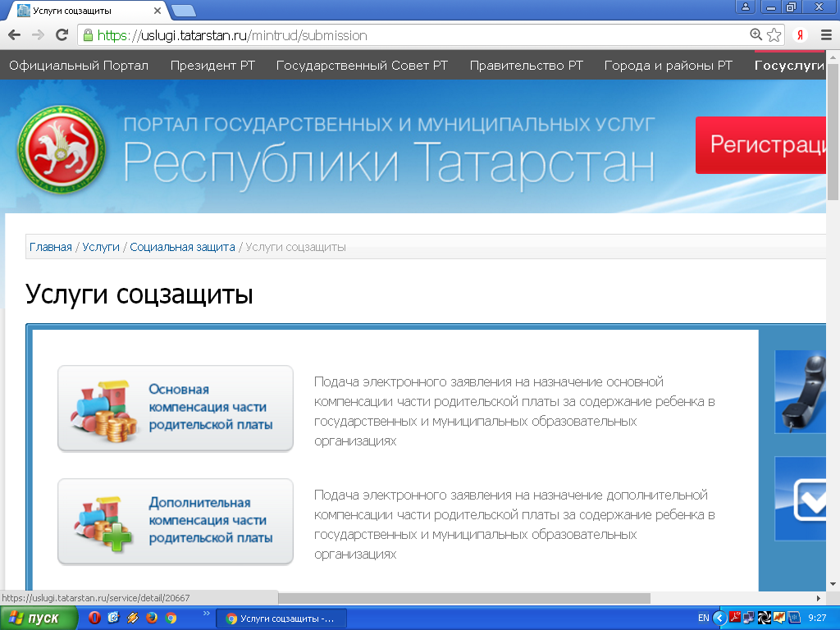Launch Firefox from the quick launch bar
This screenshot has height=630, width=840.
coord(152,619)
